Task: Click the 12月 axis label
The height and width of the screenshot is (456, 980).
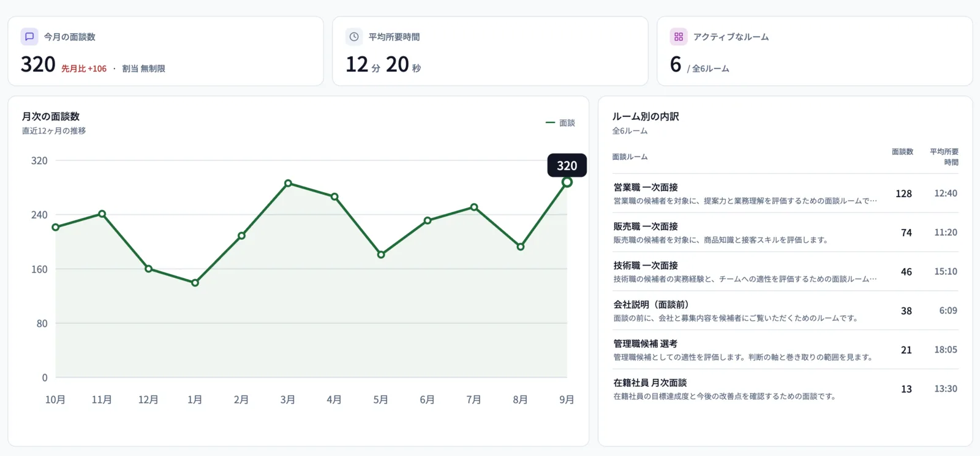Action: (148, 400)
